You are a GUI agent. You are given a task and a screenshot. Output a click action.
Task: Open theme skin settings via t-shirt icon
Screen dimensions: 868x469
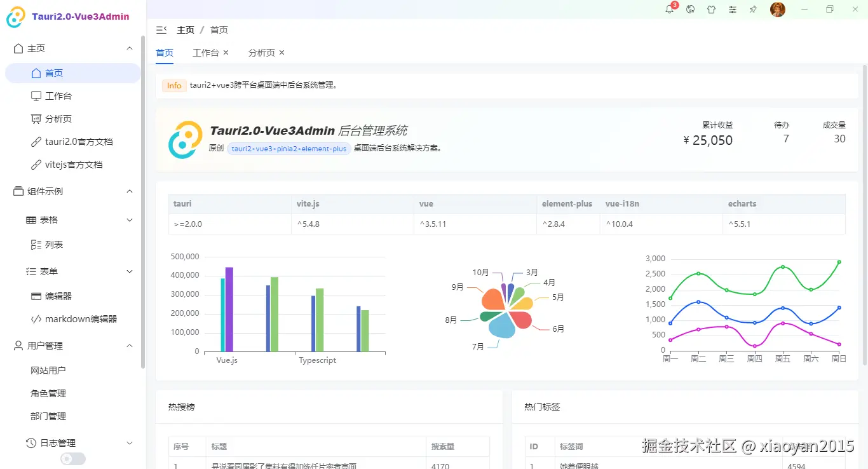pyautogui.click(x=712, y=10)
